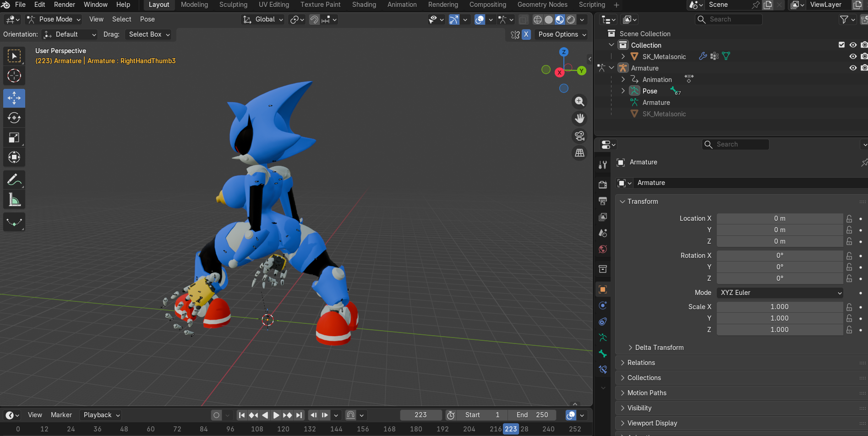Image resolution: width=868 pixels, height=436 pixels.
Task: Select the Rotate tool
Action: (14, 118)
